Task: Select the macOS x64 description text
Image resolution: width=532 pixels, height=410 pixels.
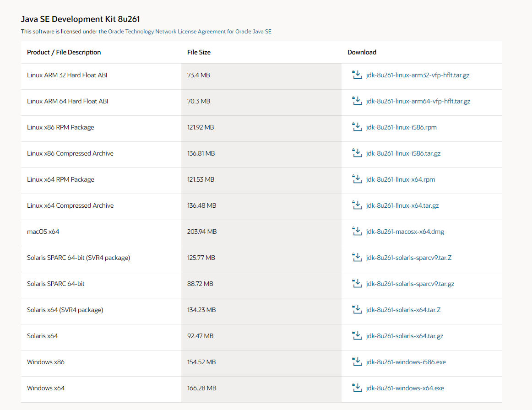Action: click(x=43, y=232)
